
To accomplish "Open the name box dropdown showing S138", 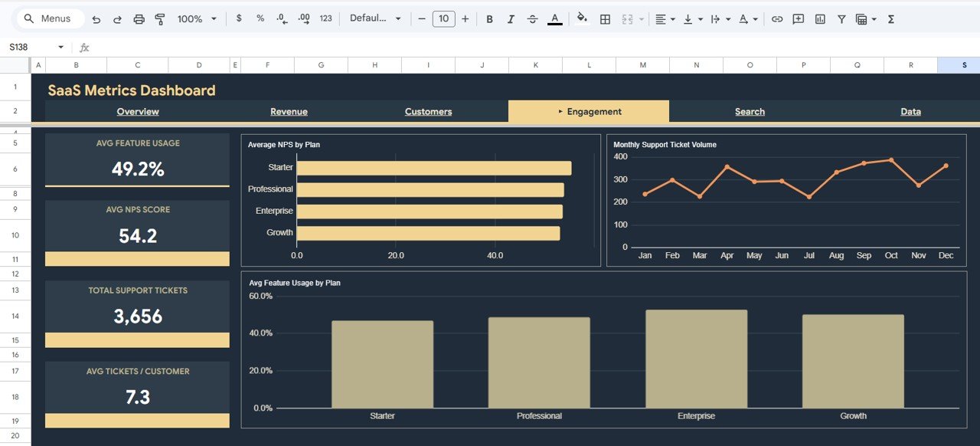I will [x=61, y=46].
